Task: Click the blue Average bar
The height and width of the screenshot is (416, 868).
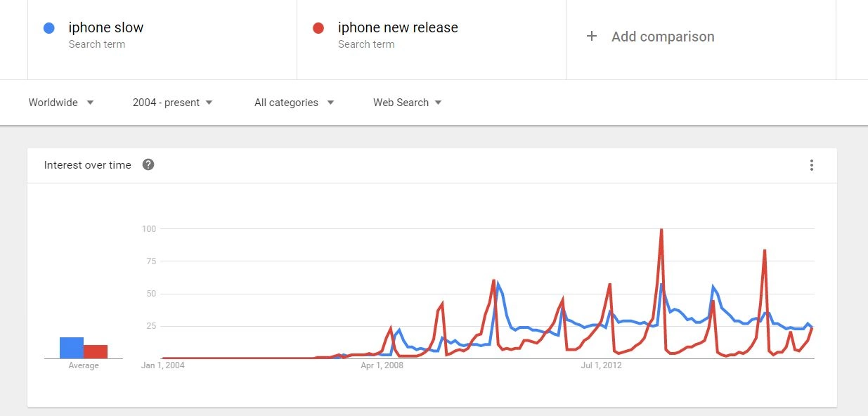Action: pos(72,348)
